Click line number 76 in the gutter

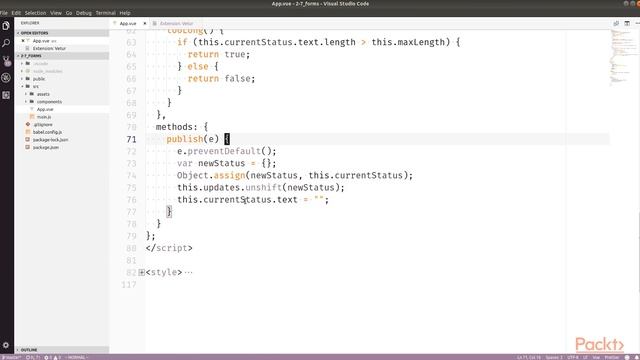pos(131,200)
